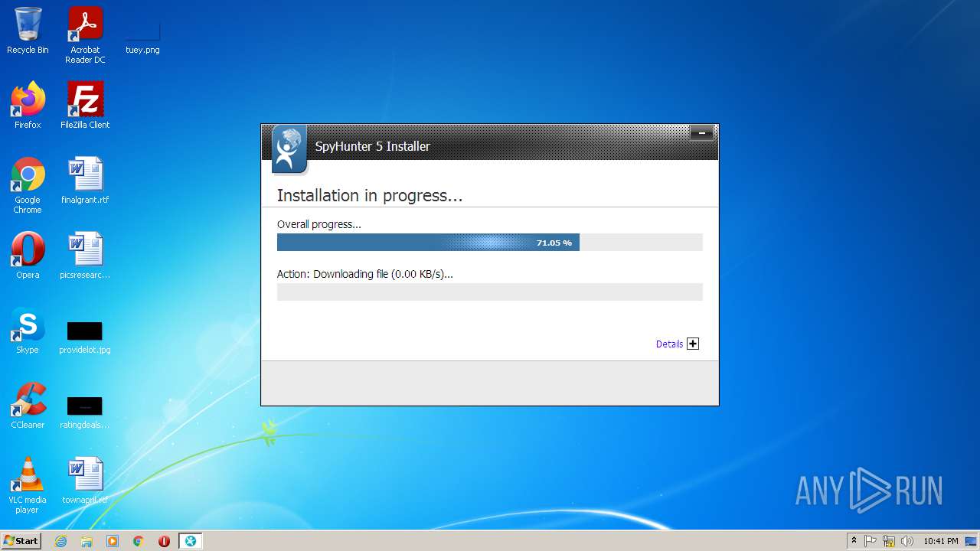Select the VLC media player shortcut

[x=28, y=485]
